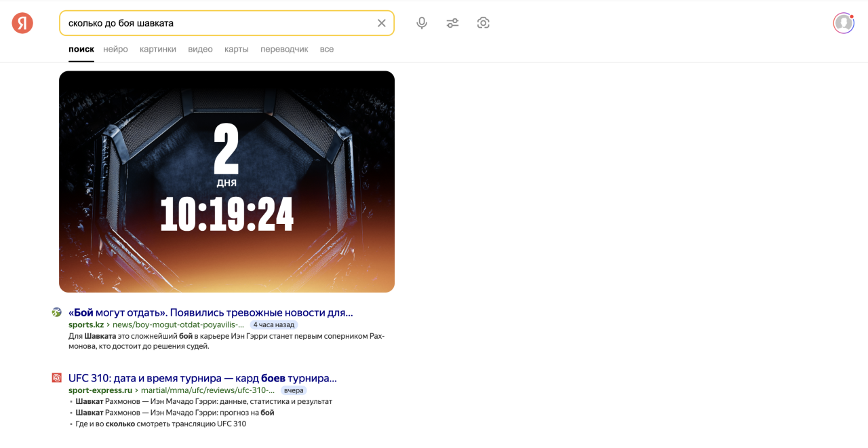Image resolution: width=868 pixels, height=448 pixels.
Task: Open the fight countdown timer banner
Action: pyautogui.click(x=226, y=181)
